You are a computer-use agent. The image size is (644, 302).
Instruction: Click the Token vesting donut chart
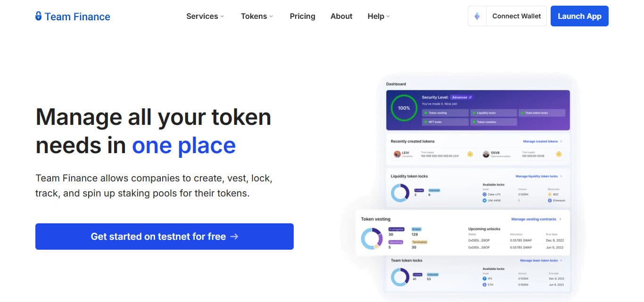coord(372,238)
